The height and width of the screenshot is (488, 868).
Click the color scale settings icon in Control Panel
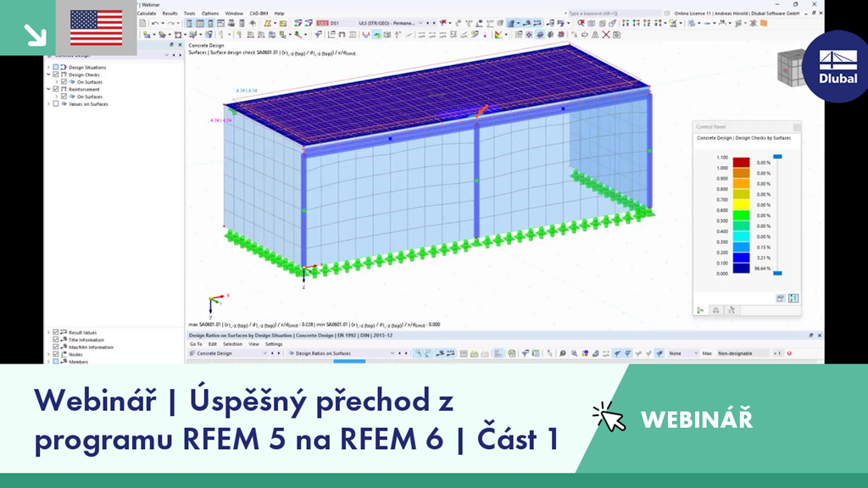tap(793, 298)
